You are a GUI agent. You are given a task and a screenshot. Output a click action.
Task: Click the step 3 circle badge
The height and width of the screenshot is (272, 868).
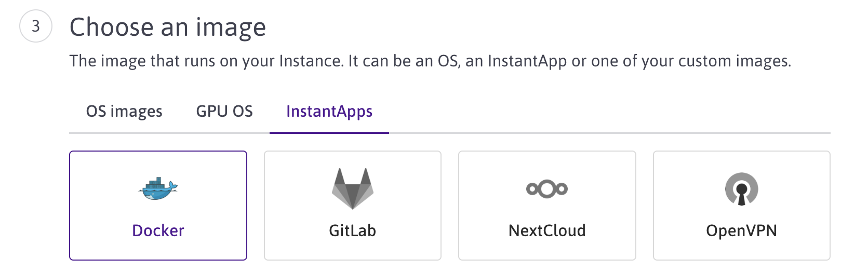[x=36, y=26]
